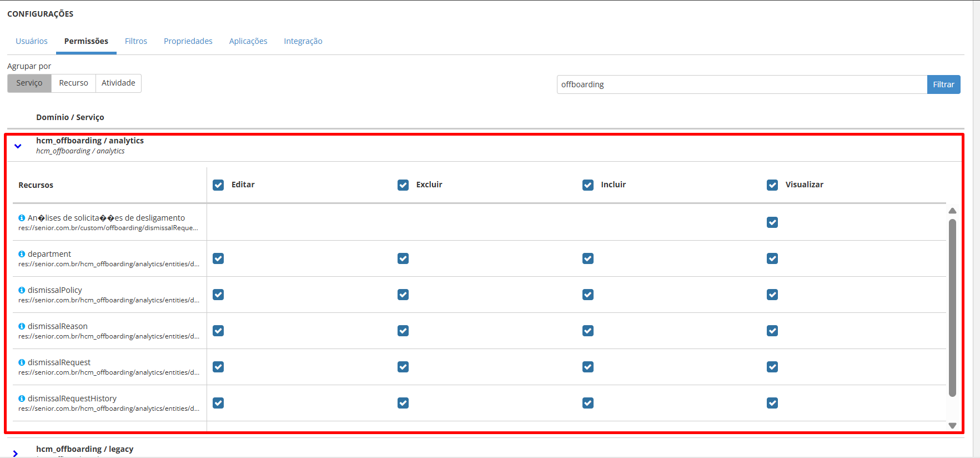Open the Integração tab

303,41
